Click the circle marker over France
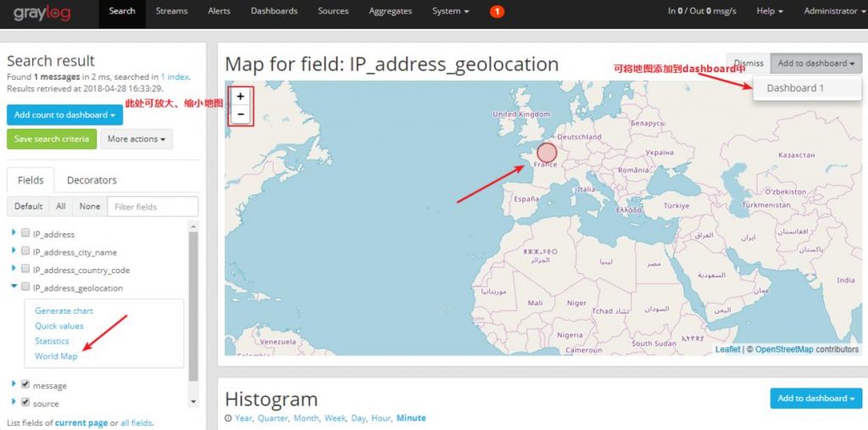The image size is (868, 430). [x=547, y=153]
